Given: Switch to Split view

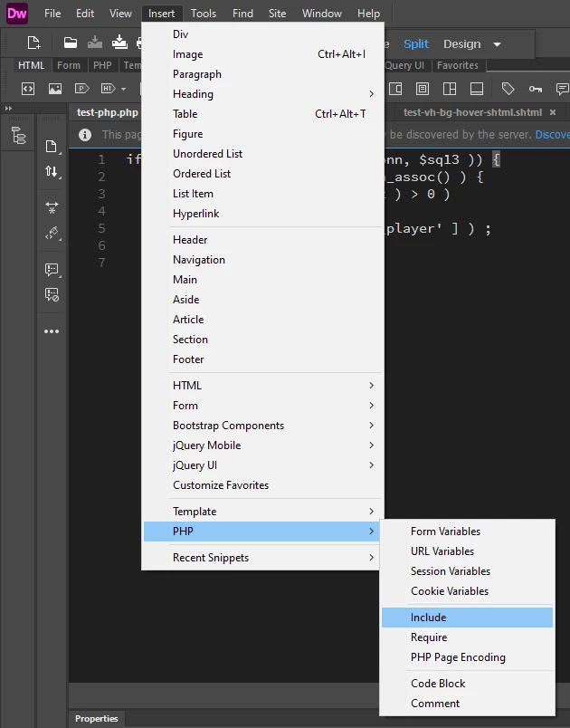Looking at the screenshot, I should pos(416,43).
